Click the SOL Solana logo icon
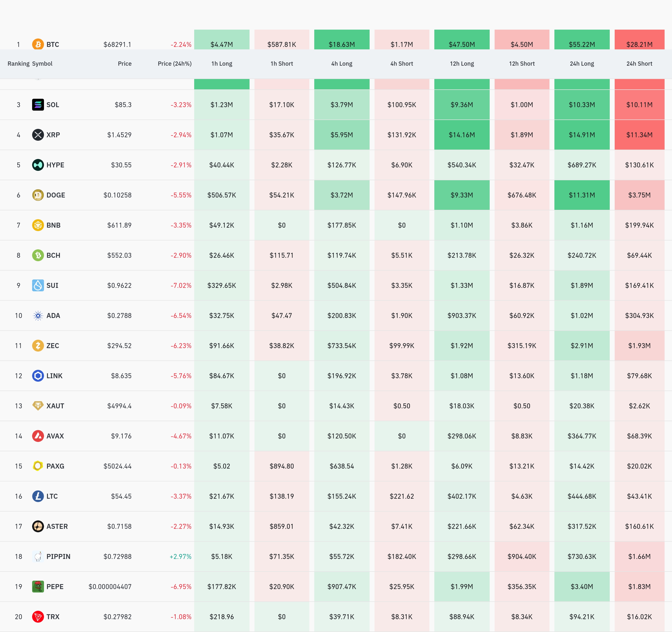Screen dimensions: 672x632 38,105
